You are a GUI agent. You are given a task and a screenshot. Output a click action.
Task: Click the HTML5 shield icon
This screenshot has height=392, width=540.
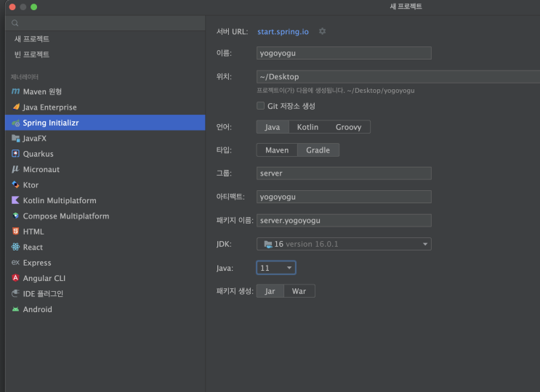tap(15, 232)
